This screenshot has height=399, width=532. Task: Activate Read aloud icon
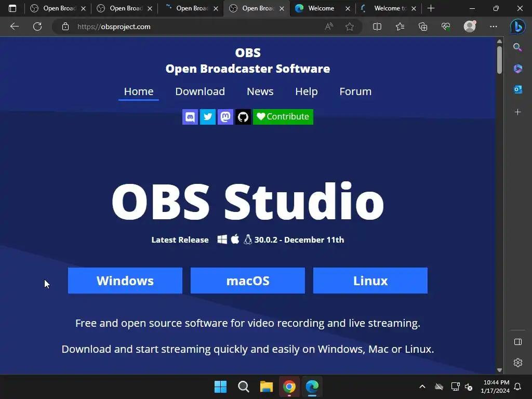(329, 26)
